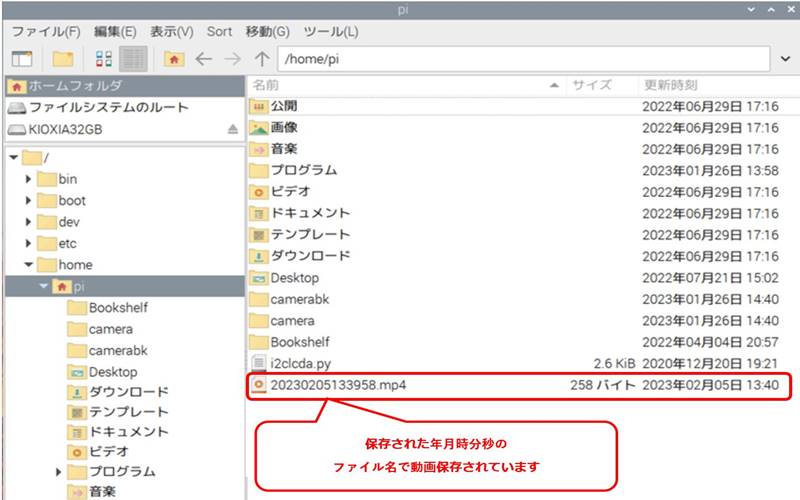Sort by 更新時刻 column header

718,85
